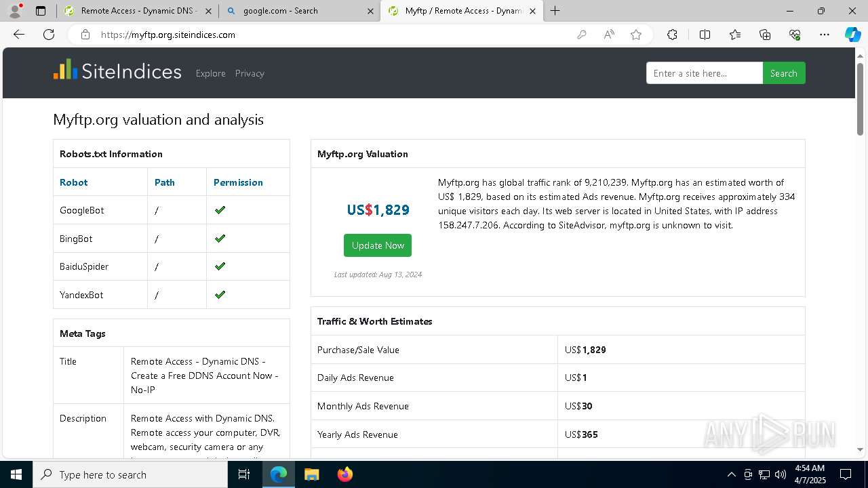Select the GoogleBot row text
Viewport: 868px width, 488px height.
click(x=81, y=210)
